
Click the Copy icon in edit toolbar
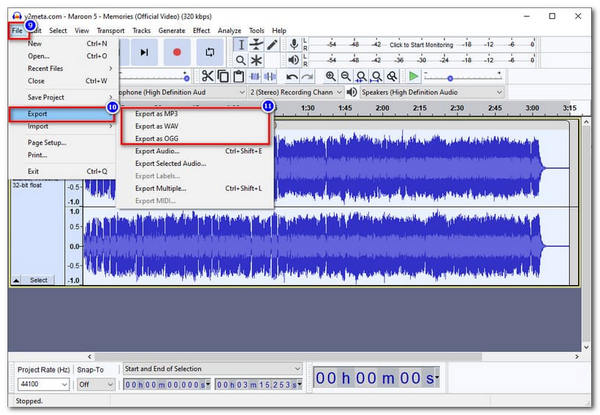pos(223,76)
